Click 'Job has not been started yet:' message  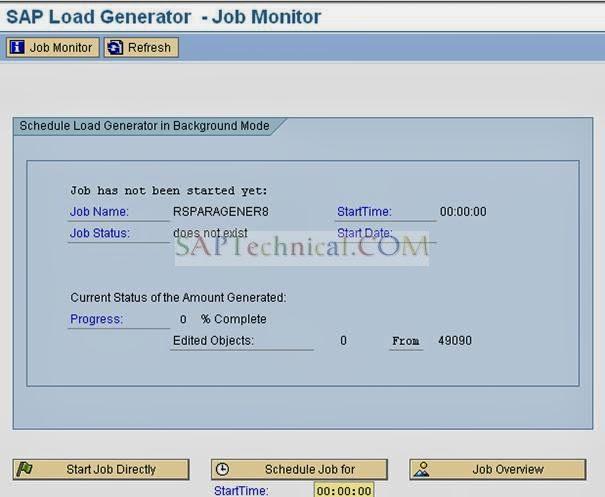tap(169, 191)
